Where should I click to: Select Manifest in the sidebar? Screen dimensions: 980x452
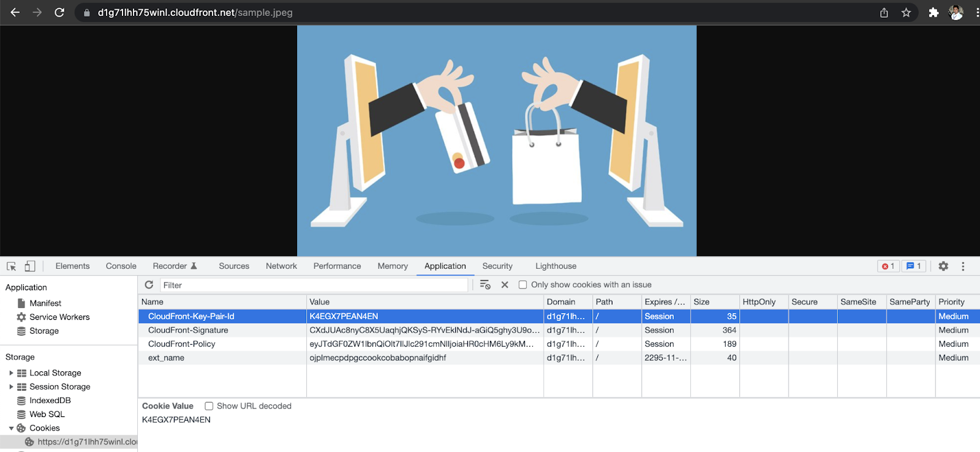pos(45,303)
